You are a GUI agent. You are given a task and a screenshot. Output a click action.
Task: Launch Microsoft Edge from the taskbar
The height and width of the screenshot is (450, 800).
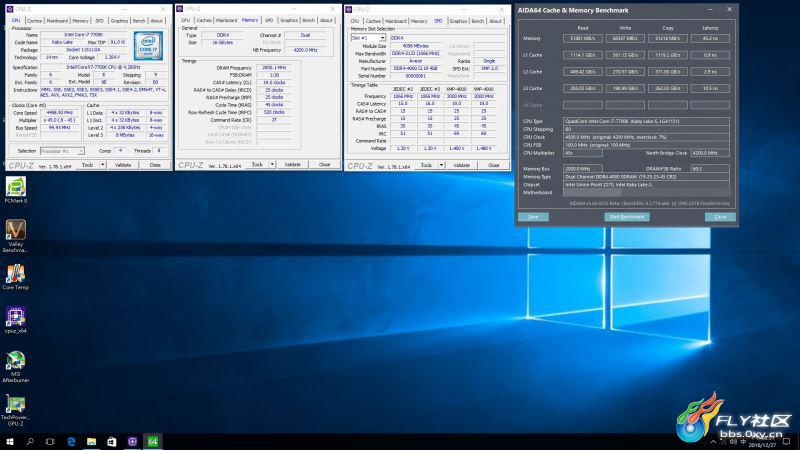[71, 441]
